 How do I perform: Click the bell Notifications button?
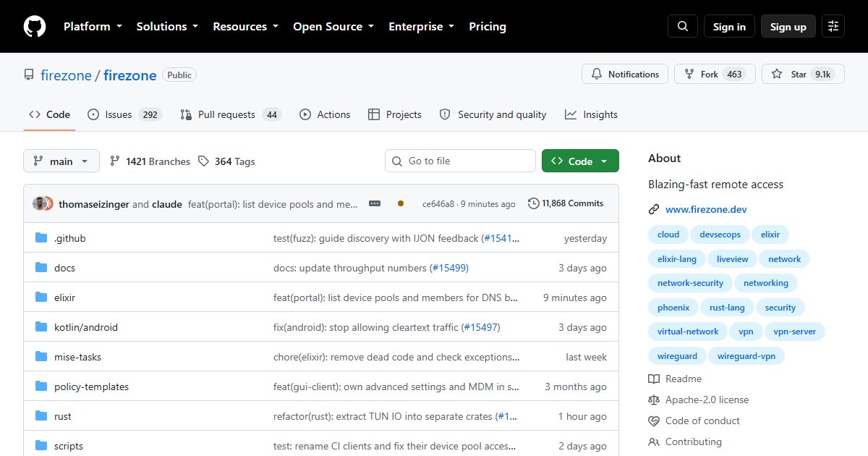coord(625,75)
